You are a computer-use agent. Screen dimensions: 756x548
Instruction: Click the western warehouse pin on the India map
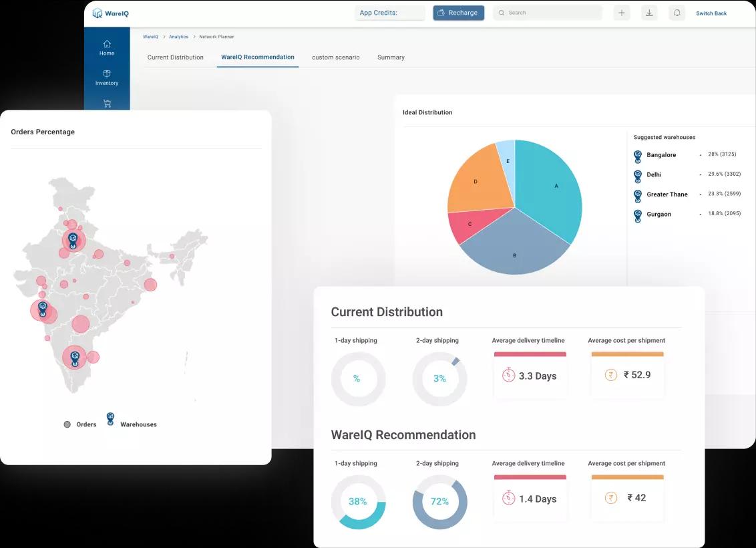coord(43,309)
